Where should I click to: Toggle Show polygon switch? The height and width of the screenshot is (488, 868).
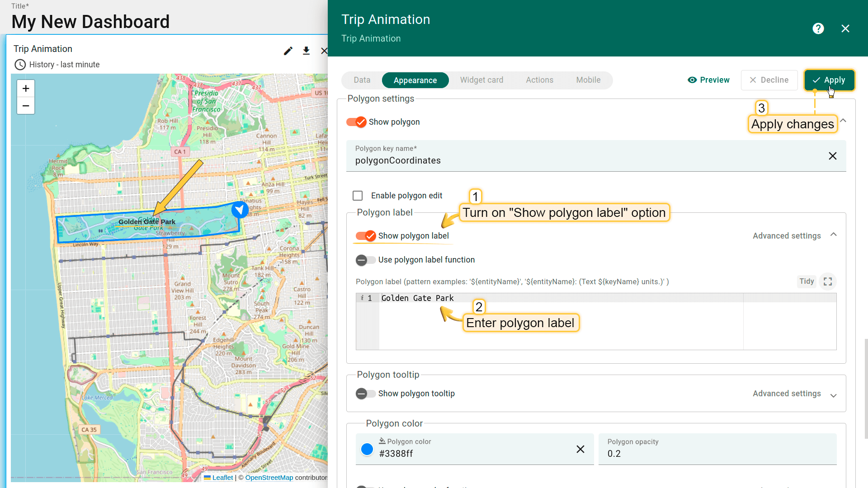pos(356,122)
